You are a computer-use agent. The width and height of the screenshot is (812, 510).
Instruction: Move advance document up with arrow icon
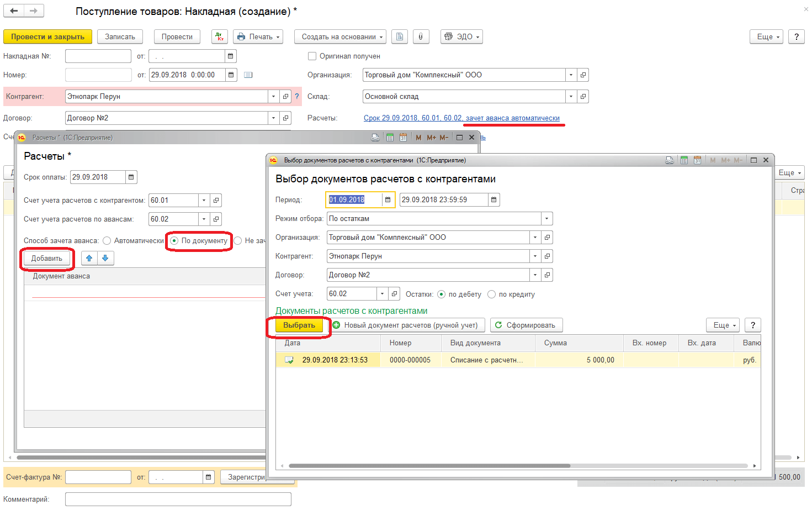coord(89,258)
